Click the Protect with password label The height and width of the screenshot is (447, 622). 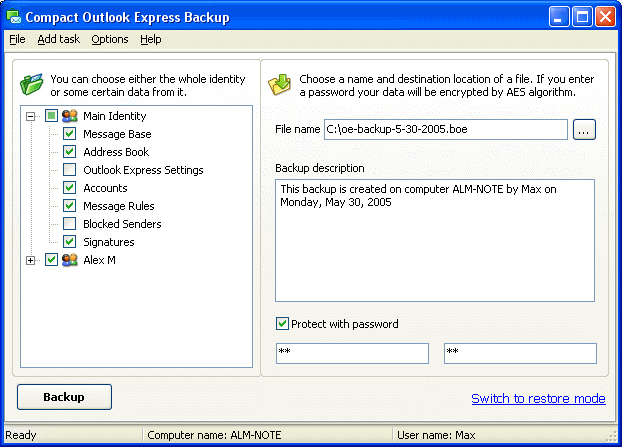pyautogui.click(x=345, y=324)
